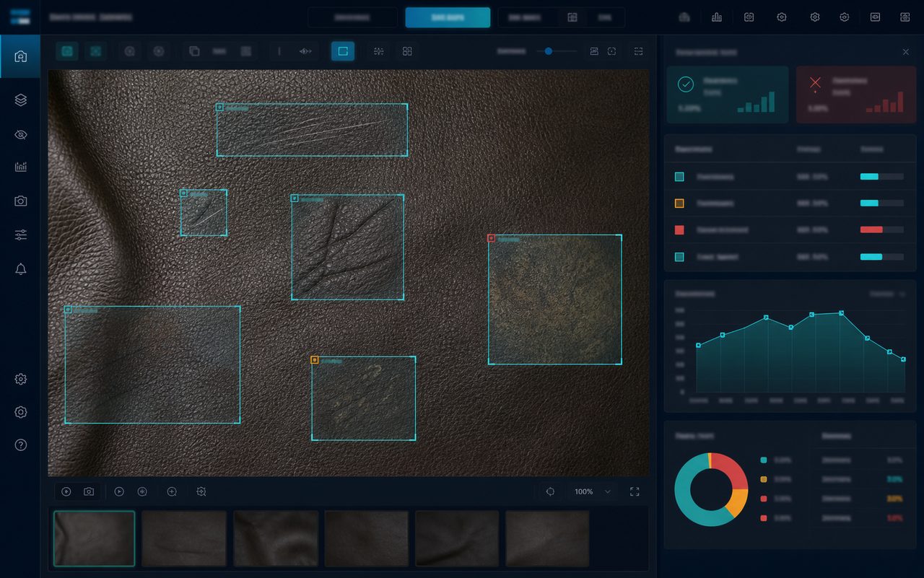Open the bar chart icon in left sidebar
This screenshot has height=578, width=924.
(x=20, y=167)
